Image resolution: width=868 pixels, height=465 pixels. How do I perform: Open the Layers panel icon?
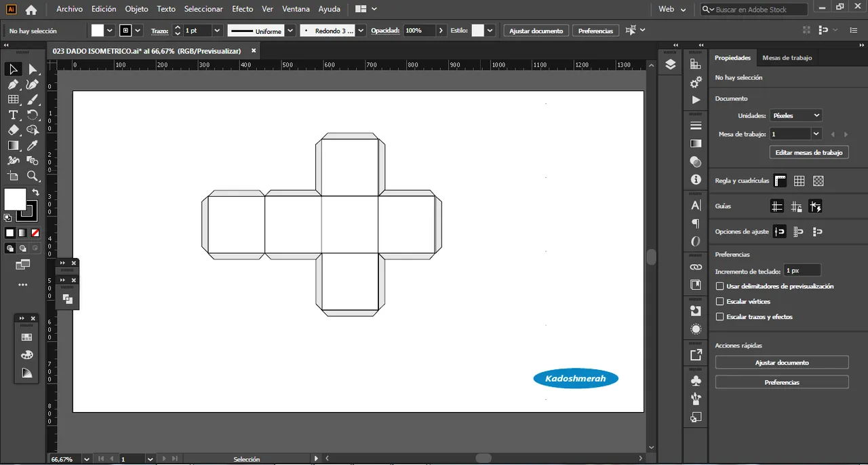click(x=671, y=64)
